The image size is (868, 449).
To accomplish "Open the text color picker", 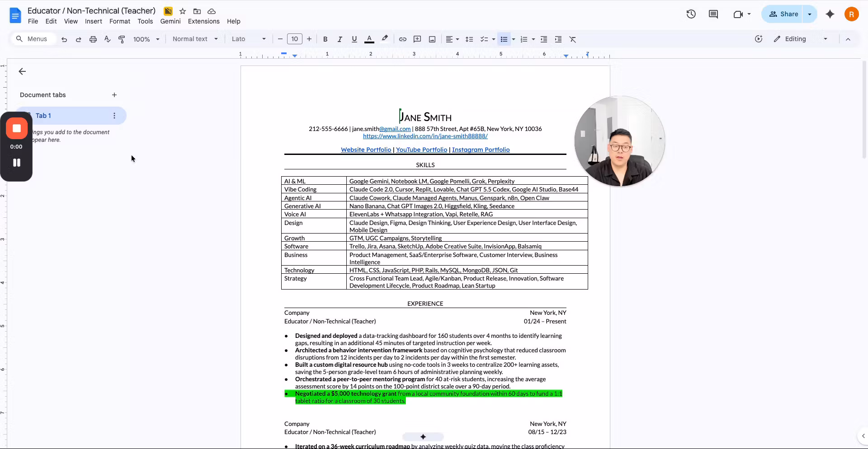I will coord(369,39).
